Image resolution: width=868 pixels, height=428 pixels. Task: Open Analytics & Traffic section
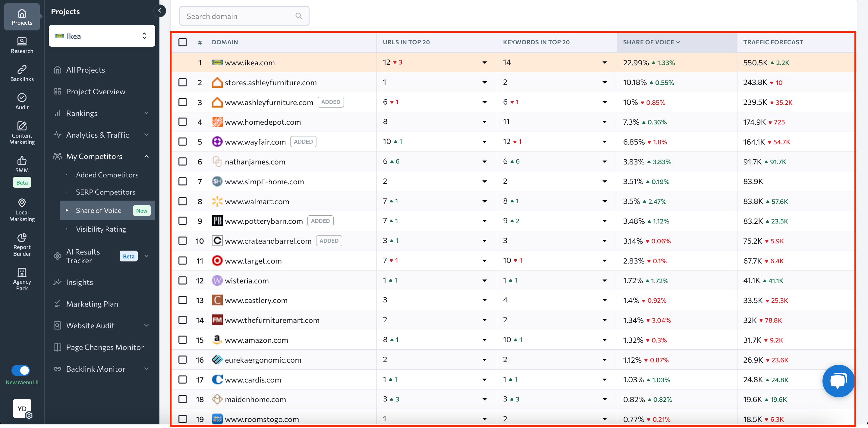coord(101,134)
